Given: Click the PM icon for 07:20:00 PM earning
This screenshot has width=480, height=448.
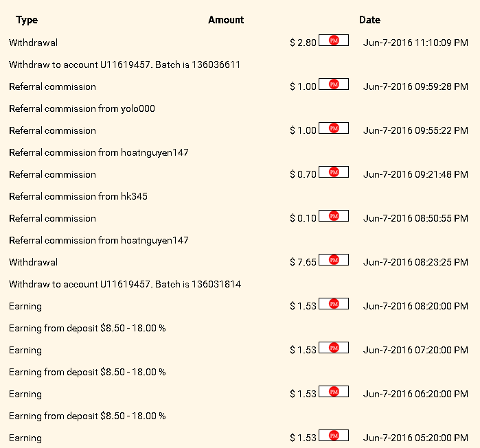Looking at the screenshot, I should click(334, 348).
